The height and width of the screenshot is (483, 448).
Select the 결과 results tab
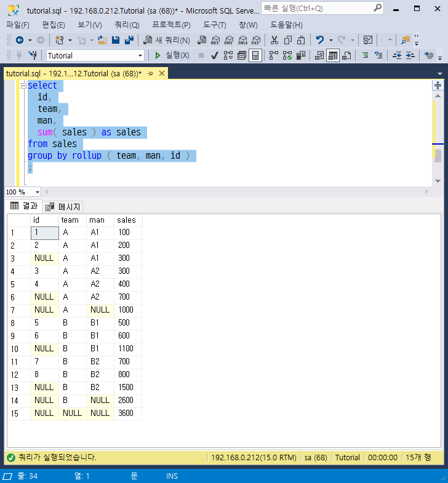click(x=24, y=206)
